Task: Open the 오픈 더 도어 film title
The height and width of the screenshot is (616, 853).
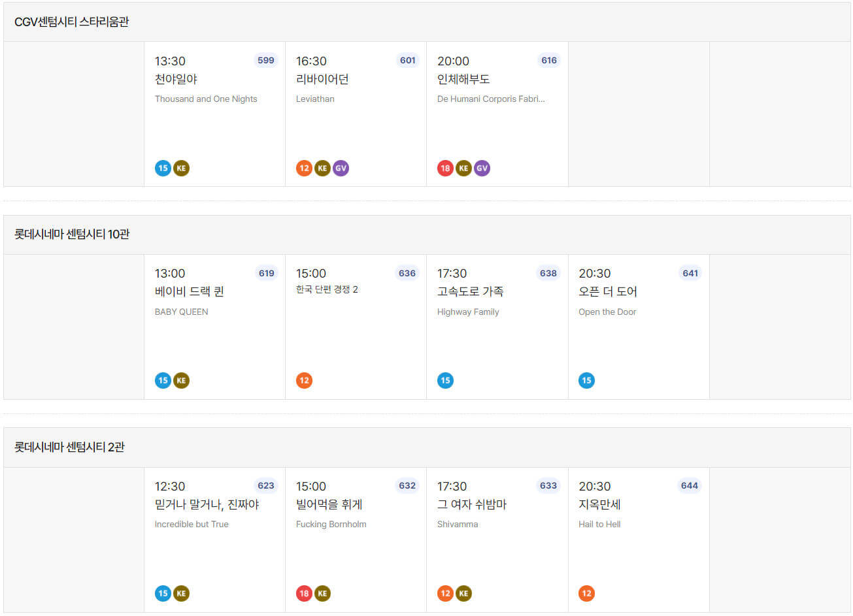Action: (x=608, y=291)
